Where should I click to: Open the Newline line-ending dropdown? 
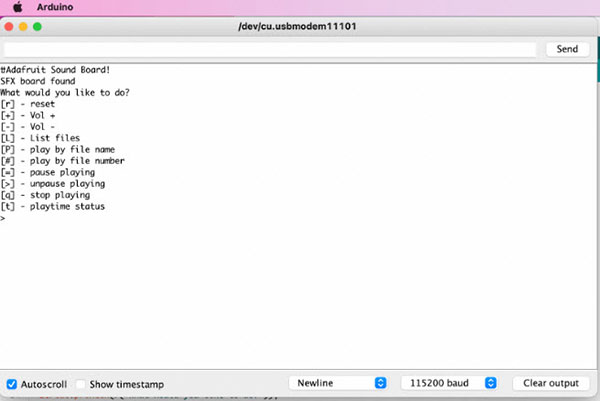338,383
